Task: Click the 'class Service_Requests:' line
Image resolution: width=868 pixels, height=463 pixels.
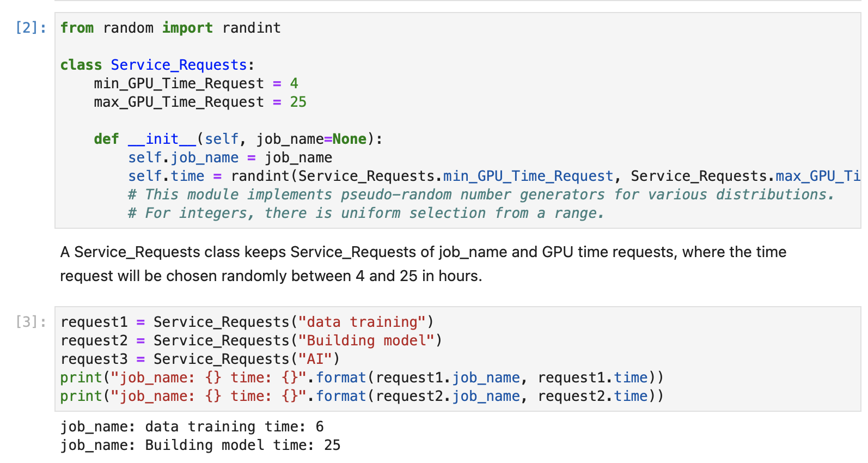Action: click(157, 65)
